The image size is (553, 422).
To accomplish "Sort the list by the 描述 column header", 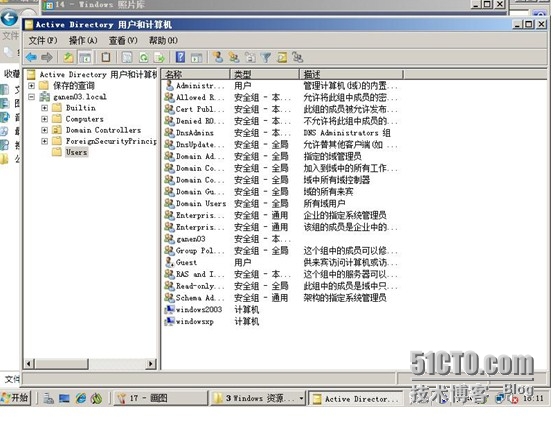I will (x=351, y=74).
